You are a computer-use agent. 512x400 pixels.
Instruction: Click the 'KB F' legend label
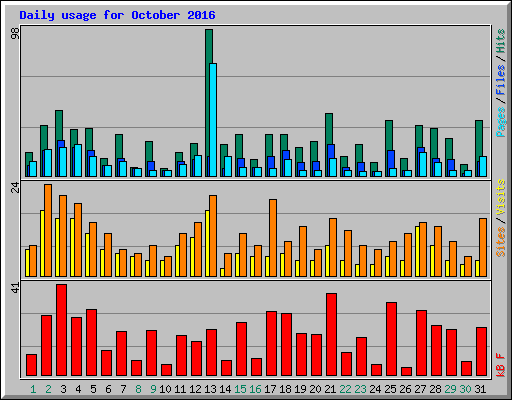[x=501, y=365]
